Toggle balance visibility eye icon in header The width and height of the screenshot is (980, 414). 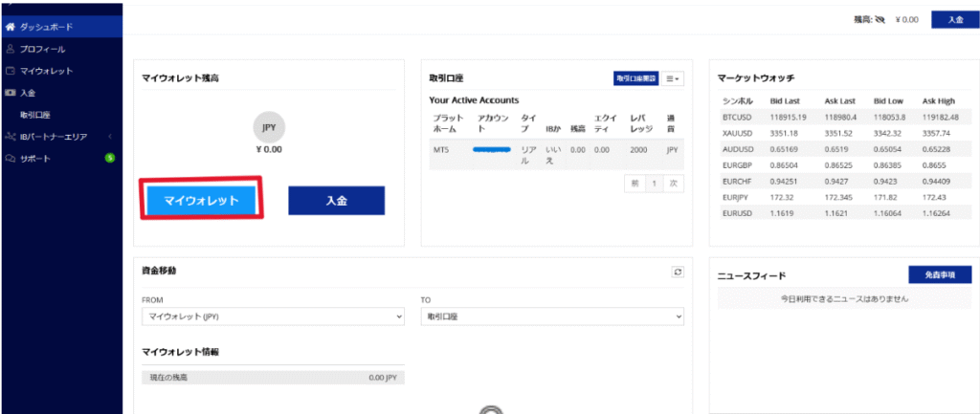879,19
